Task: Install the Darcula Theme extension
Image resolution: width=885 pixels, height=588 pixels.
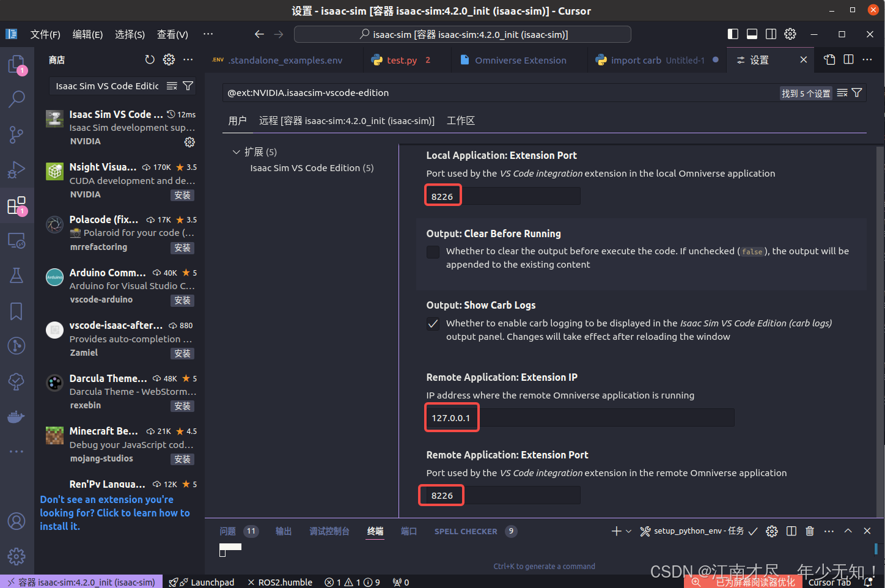Action: 182,406
